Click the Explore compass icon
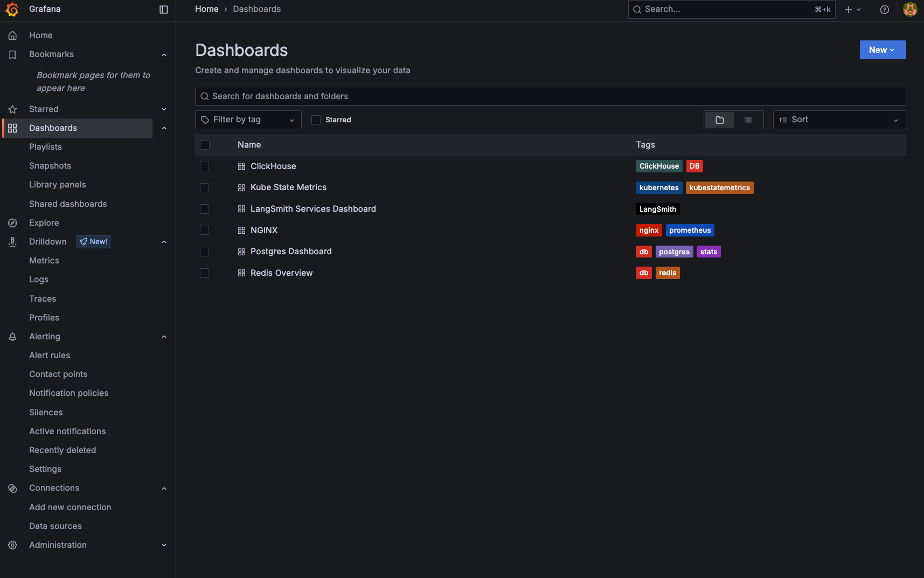 click(12, 223)
